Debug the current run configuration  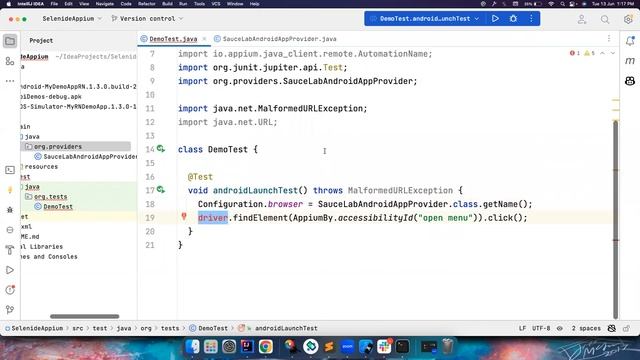click(513, 19)
